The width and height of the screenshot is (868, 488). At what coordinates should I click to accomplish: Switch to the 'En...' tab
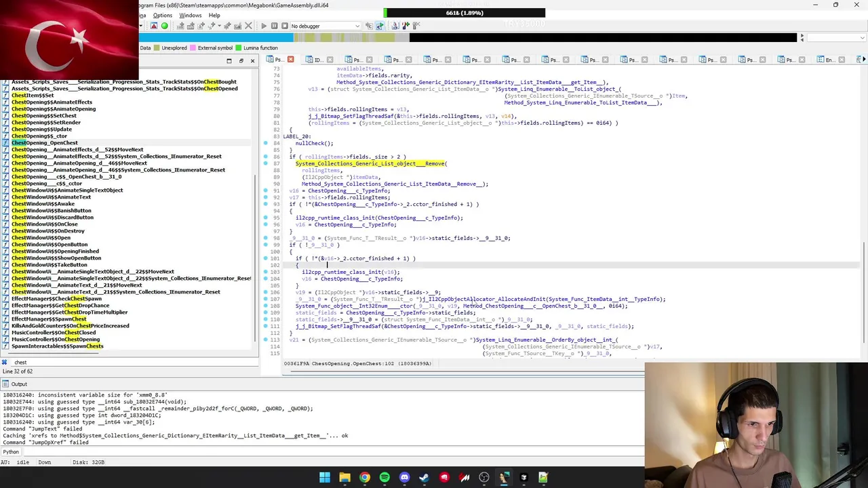coord(825,60)
